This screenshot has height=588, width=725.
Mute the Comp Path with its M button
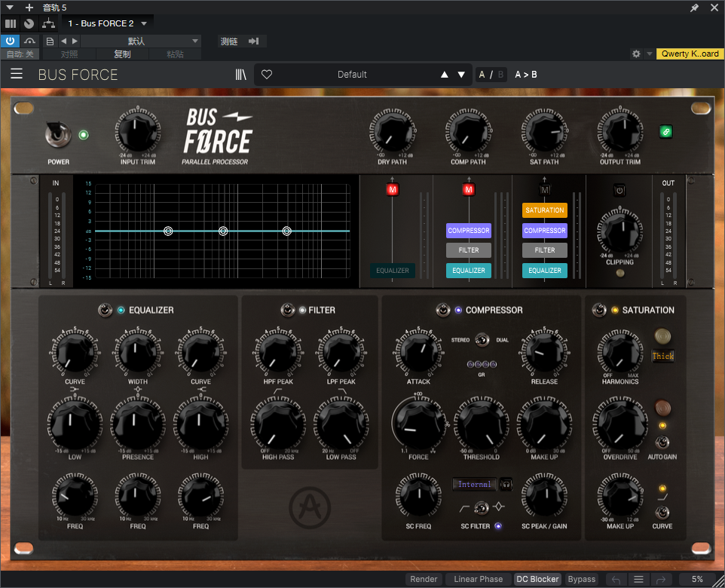[x=469, y=189]
